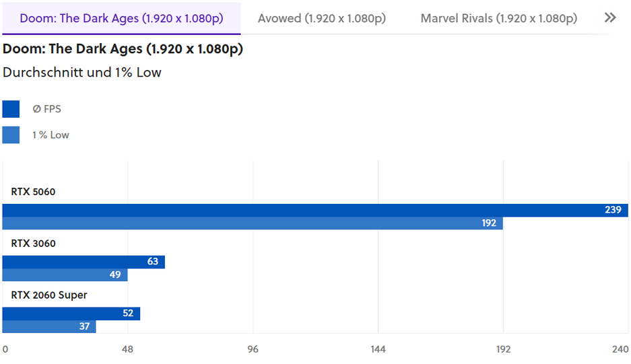Screen dimensions: 631x364
Task: Click the RTX 3060 average FPS bar showing 63
Action: pyautogui.click(x=84, y=262)
